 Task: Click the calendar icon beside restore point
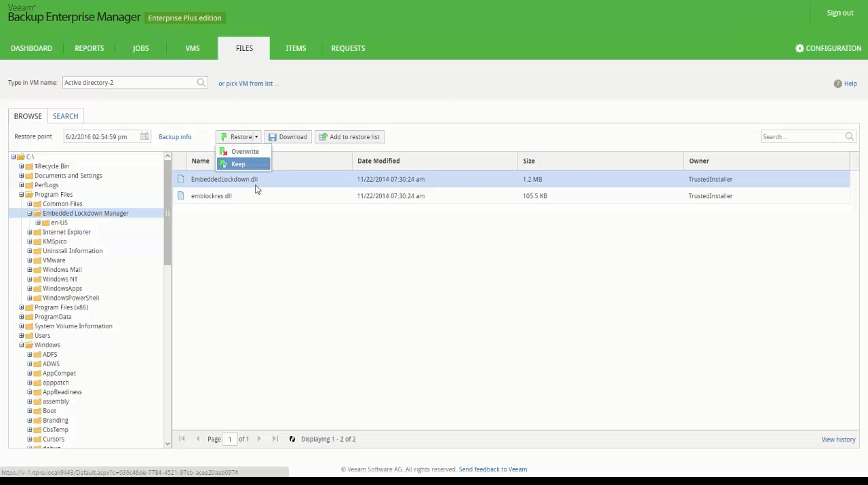tap(144, 136)
